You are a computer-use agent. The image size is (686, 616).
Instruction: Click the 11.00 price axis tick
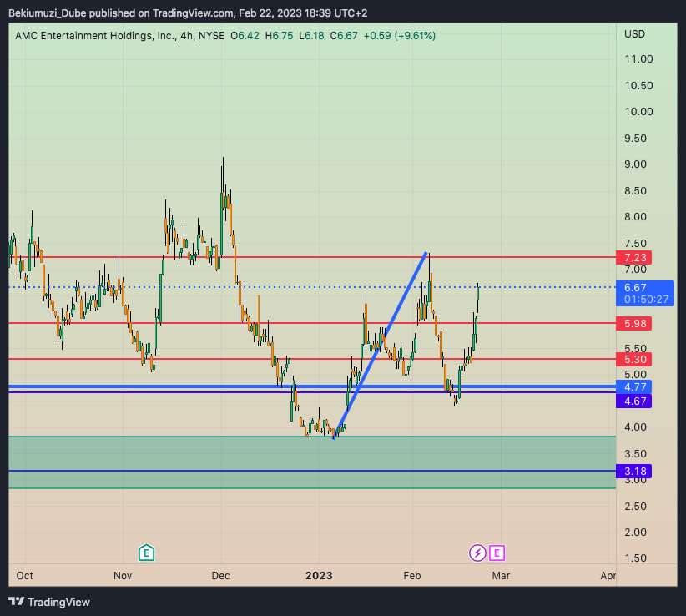tap(638, 59)
